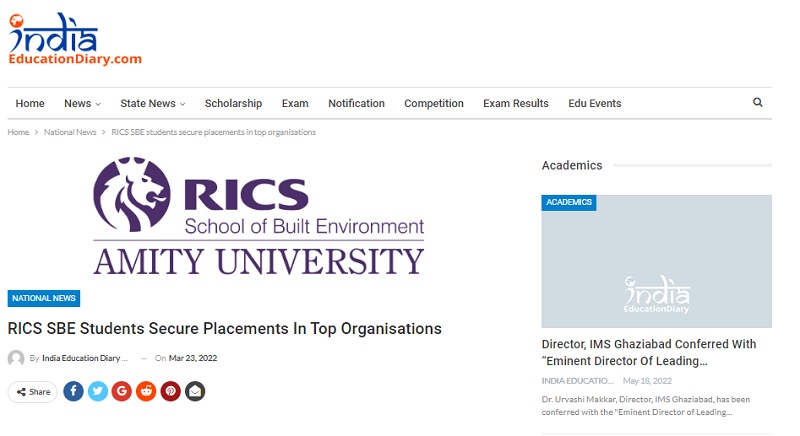Open India Education Diary logo

coord(75,39)
